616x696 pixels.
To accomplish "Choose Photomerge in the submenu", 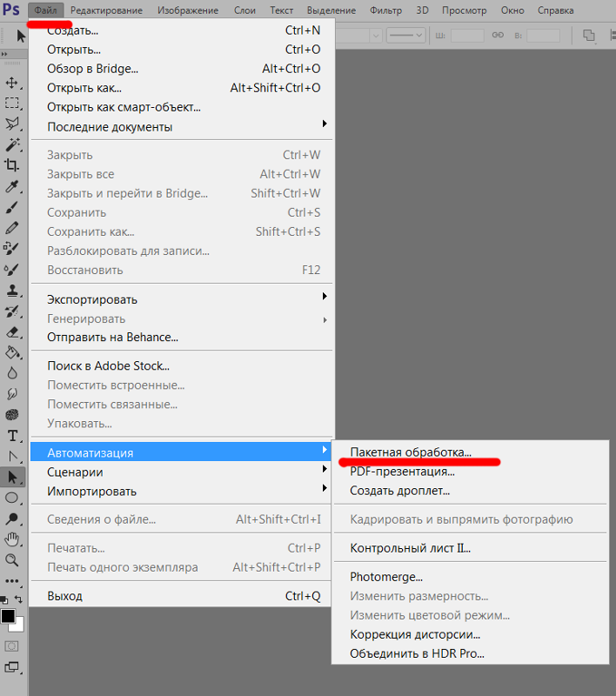I will tap(471, 577).
